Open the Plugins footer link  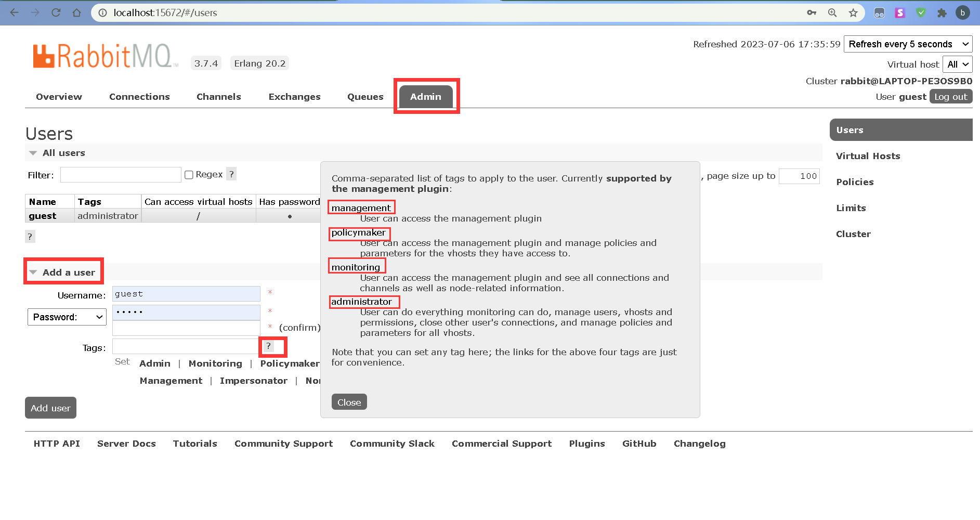(x=587, y=444)
